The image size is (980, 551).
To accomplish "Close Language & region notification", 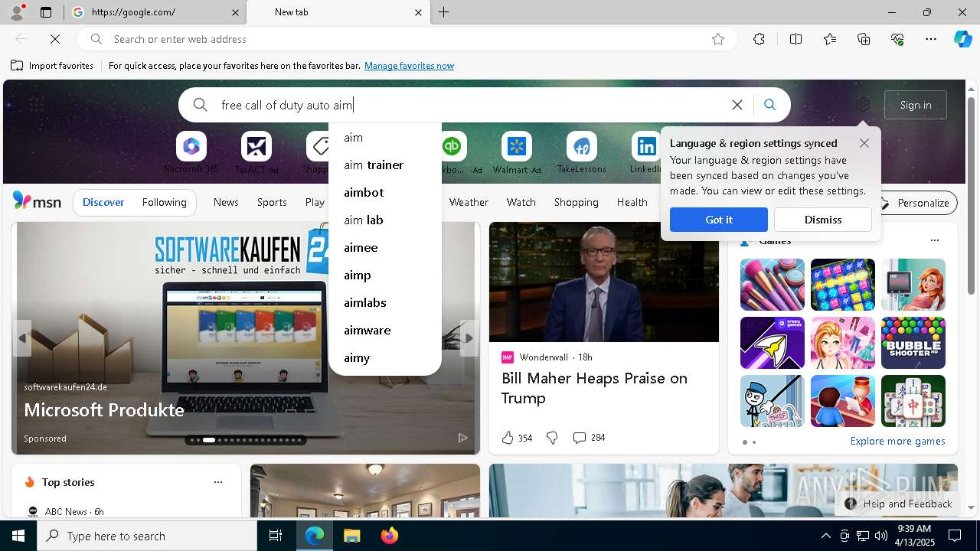I will click(864, 143).
